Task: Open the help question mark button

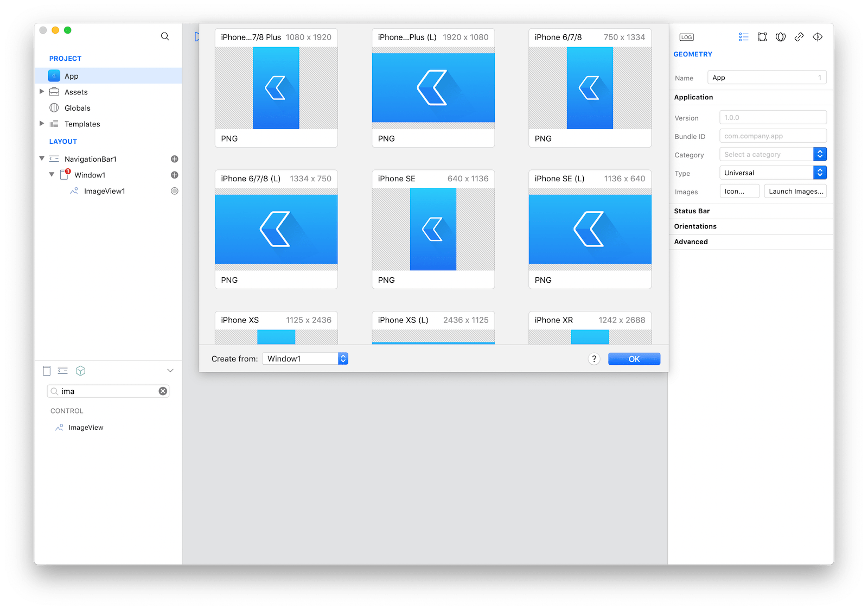Action: pos(594,359)
